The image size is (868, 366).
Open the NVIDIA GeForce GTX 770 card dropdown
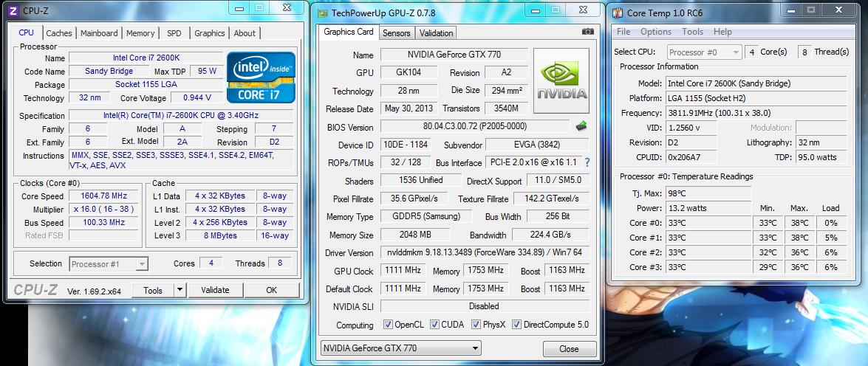point(401,348)
